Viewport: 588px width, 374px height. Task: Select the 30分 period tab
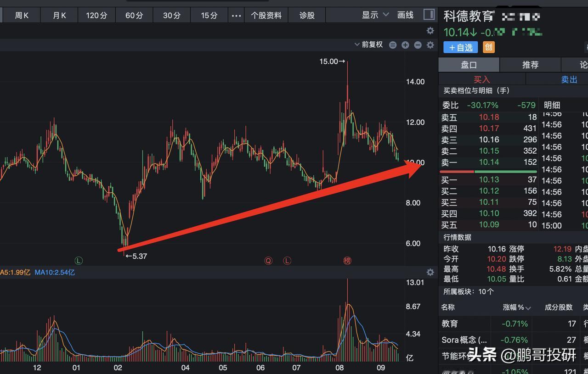point(172,16)
